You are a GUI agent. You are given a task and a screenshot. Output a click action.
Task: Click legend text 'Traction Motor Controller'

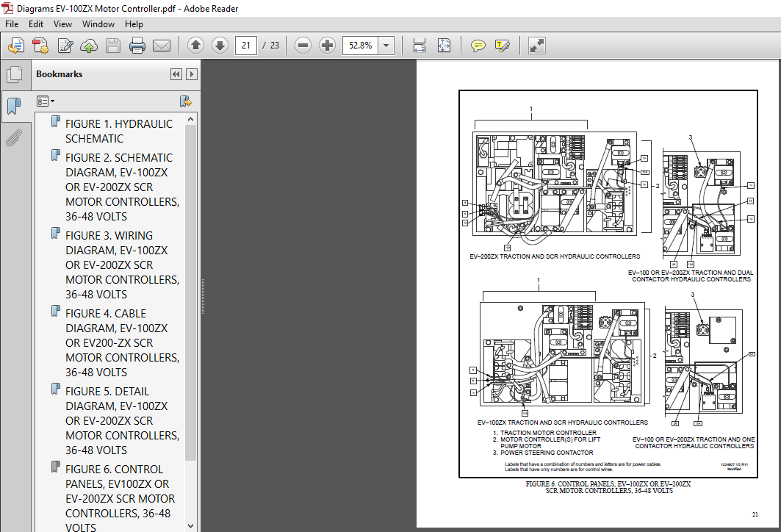click(x=548, y=433)
